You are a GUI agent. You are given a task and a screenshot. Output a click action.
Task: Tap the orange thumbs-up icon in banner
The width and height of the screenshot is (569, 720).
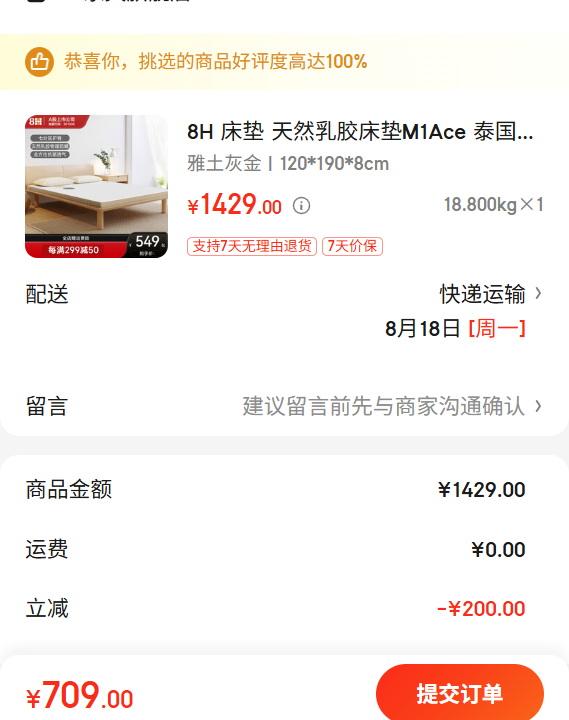pos(39,62)
